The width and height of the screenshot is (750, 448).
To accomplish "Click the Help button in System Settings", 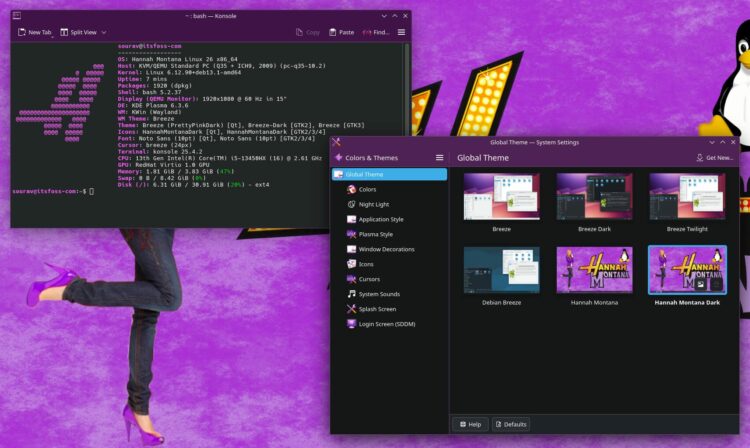I will [470, 424].
